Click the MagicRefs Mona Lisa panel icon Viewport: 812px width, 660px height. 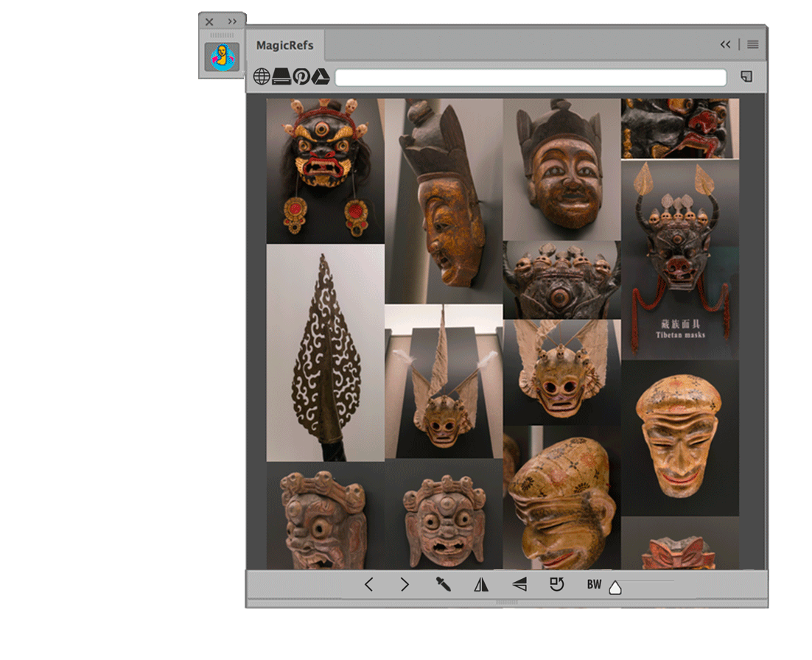pos(222,57)
